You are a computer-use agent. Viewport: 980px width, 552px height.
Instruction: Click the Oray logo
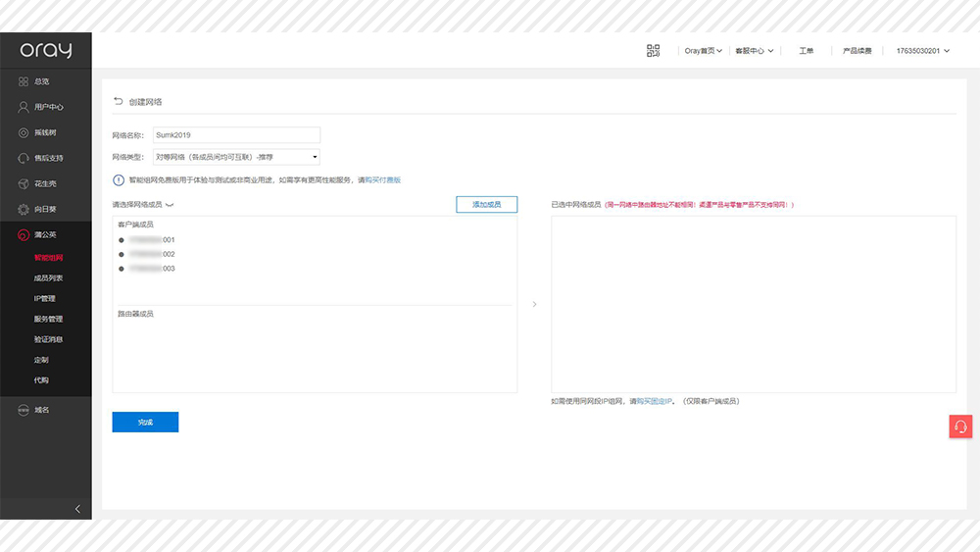point(45,51)
